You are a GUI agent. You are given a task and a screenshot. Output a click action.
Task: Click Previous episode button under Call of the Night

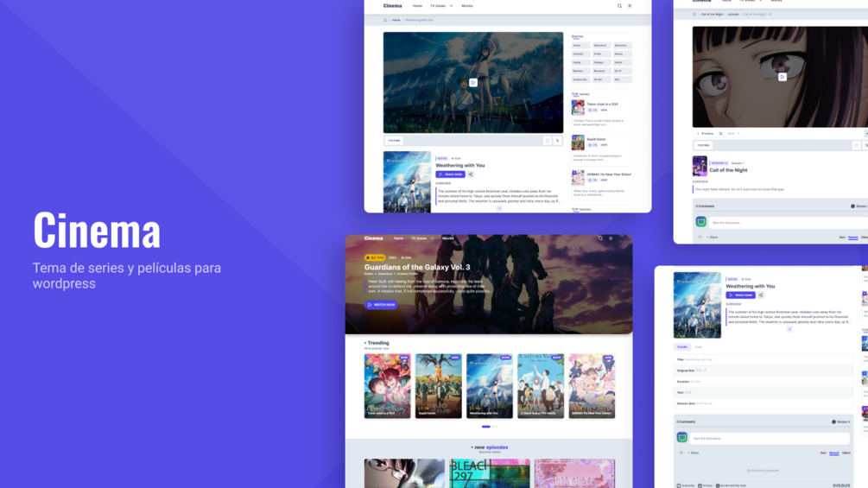[x=706, y=133]
